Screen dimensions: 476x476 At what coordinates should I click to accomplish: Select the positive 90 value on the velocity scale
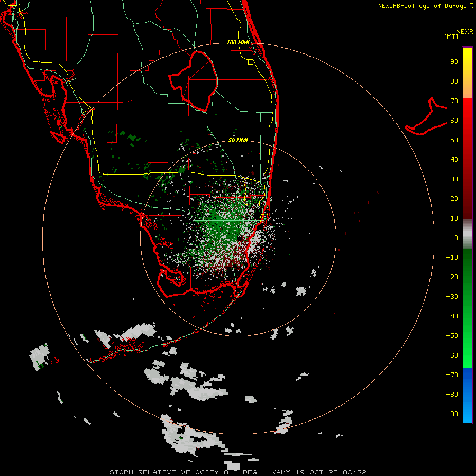tap(454, 62)
